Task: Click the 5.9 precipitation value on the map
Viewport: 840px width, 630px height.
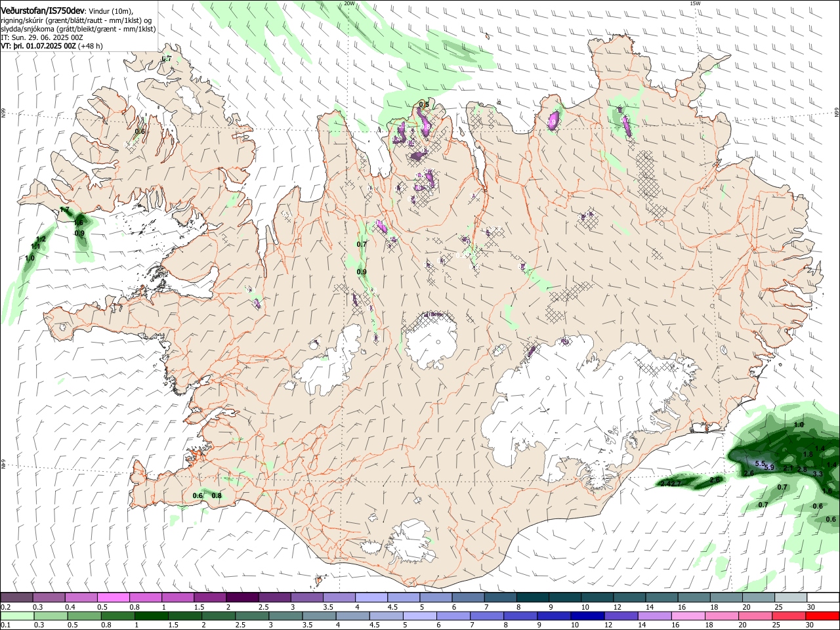Action: tap(770, 467)
